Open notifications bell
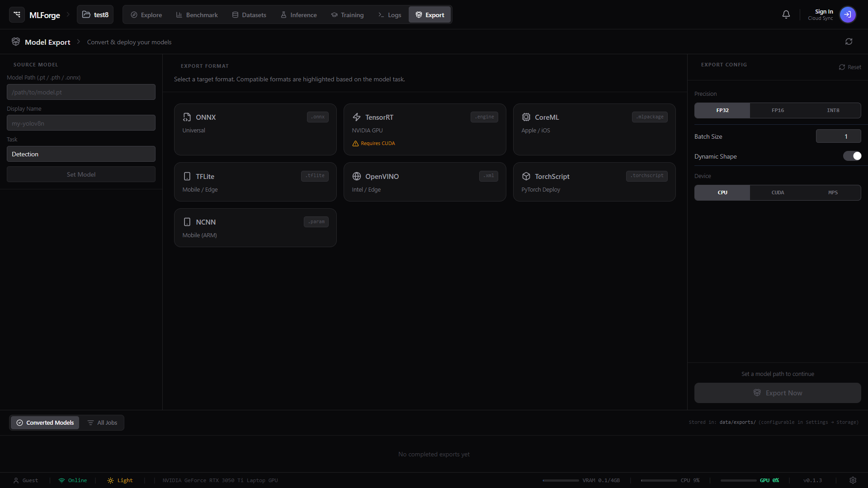This screenshot has width=868, height=488. click(x=786, y=14)
